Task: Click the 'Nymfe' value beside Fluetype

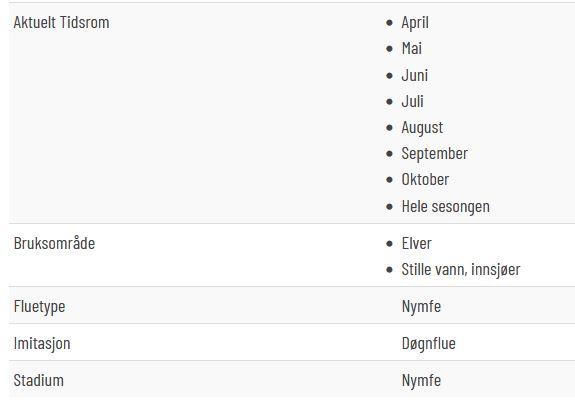Action: click(421, 307)
